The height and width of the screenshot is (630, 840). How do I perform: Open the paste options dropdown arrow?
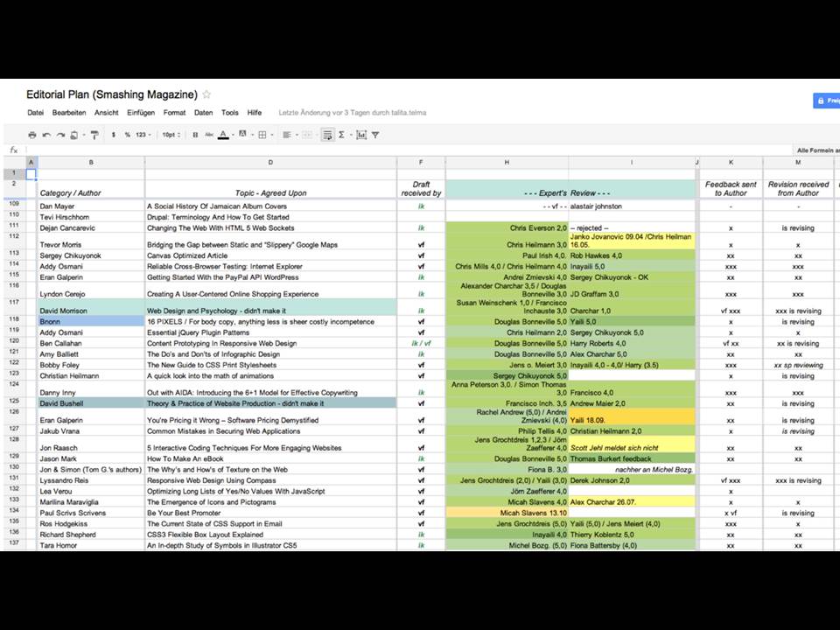[84, 135]
